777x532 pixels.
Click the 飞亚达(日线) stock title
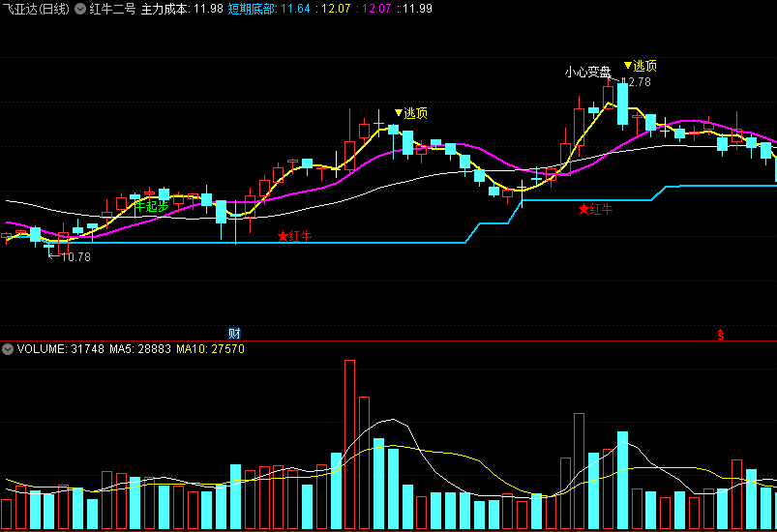(x=36, y=9)
